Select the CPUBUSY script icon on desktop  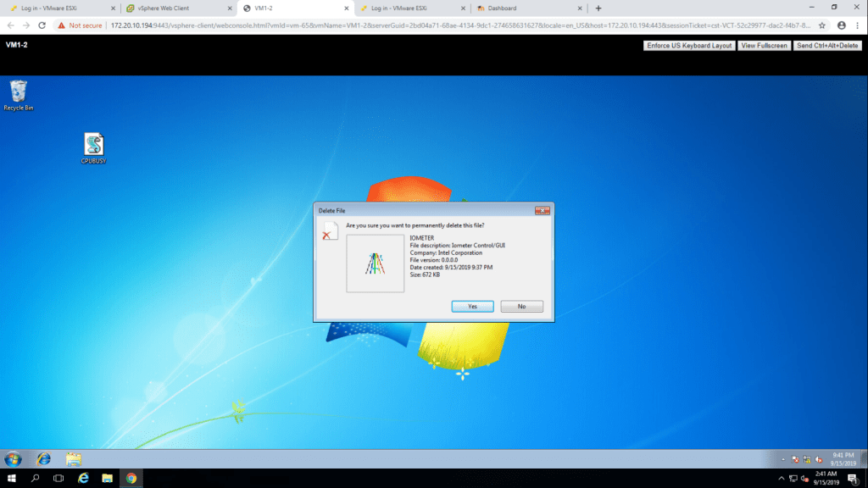(93, 147)
